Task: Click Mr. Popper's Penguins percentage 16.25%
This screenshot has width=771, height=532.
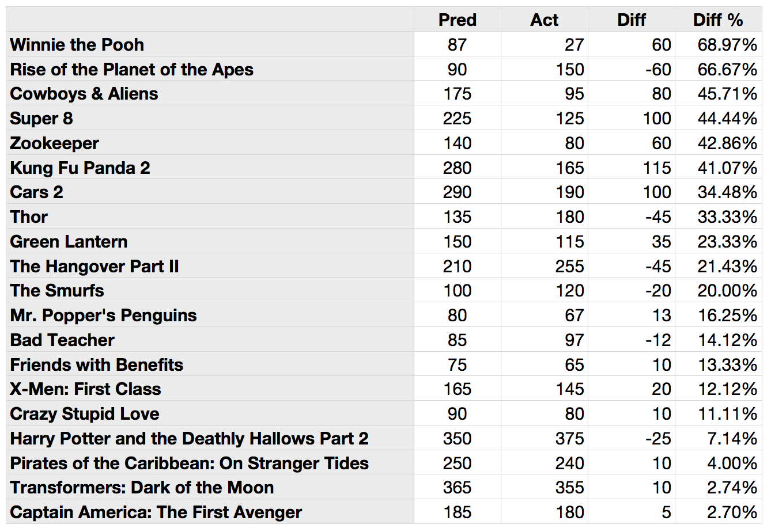Action: click(x=718, y=315)
